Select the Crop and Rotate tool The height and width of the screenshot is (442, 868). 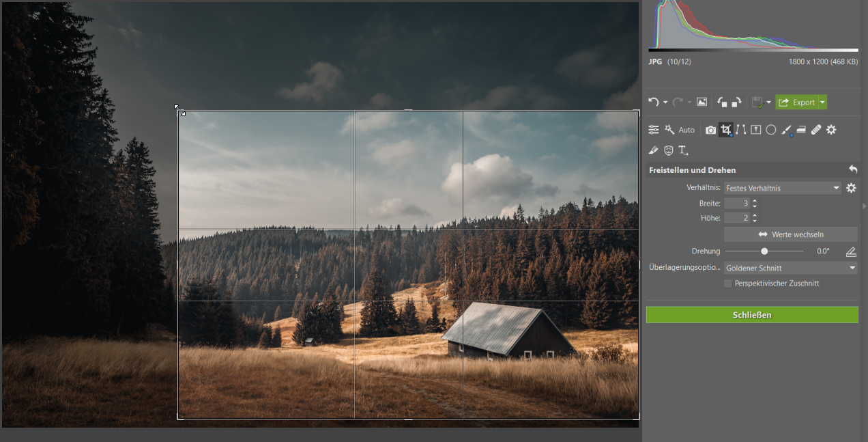point(726,130)
